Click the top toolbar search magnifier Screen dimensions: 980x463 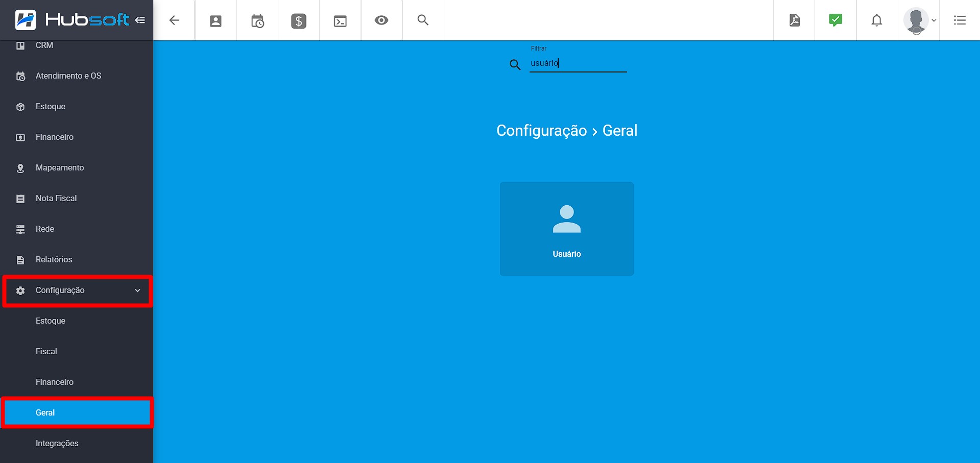coord(423,20)
